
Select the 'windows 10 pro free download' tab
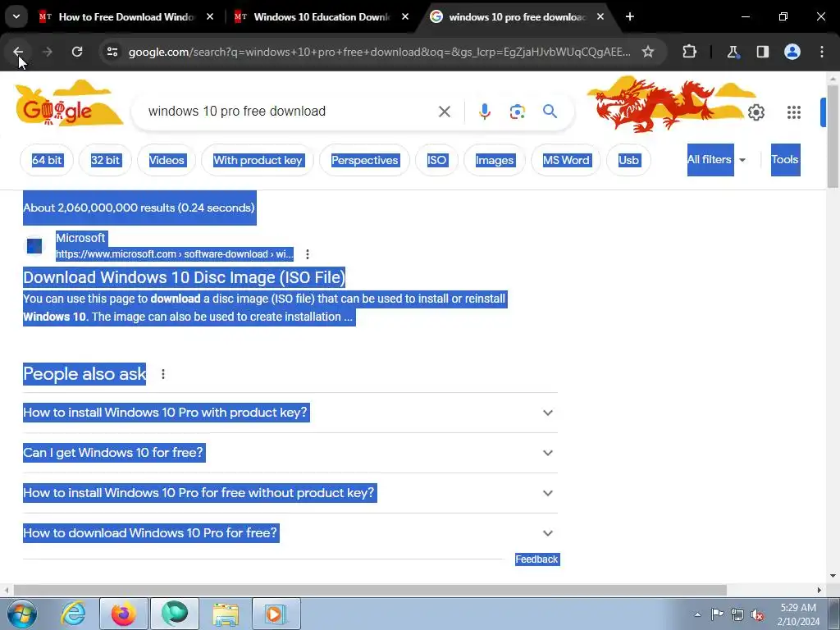tap(517, 16)
